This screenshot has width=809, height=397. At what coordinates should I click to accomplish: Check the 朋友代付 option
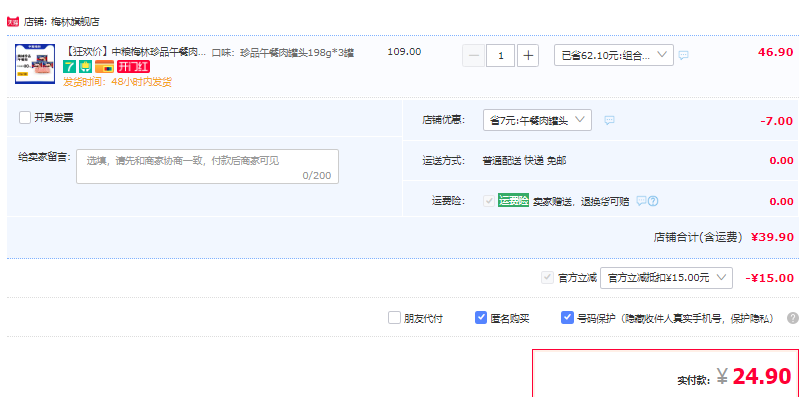coord(394,318)
